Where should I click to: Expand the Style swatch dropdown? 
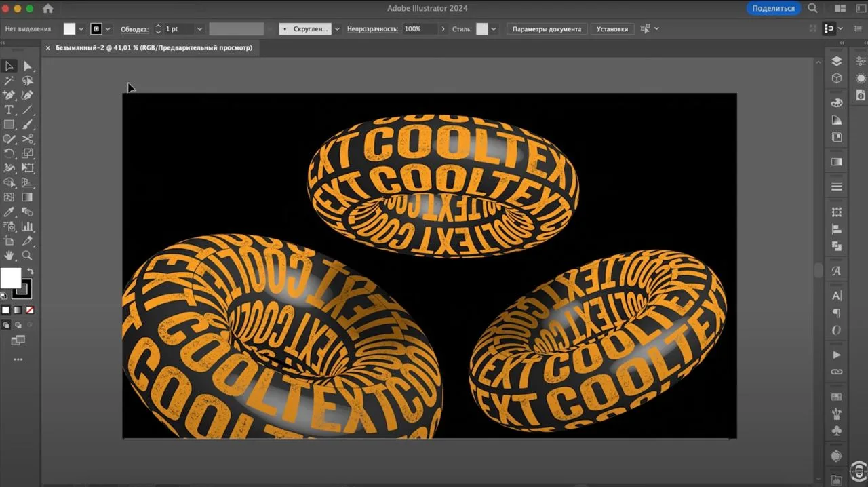(x=494, y=29)
